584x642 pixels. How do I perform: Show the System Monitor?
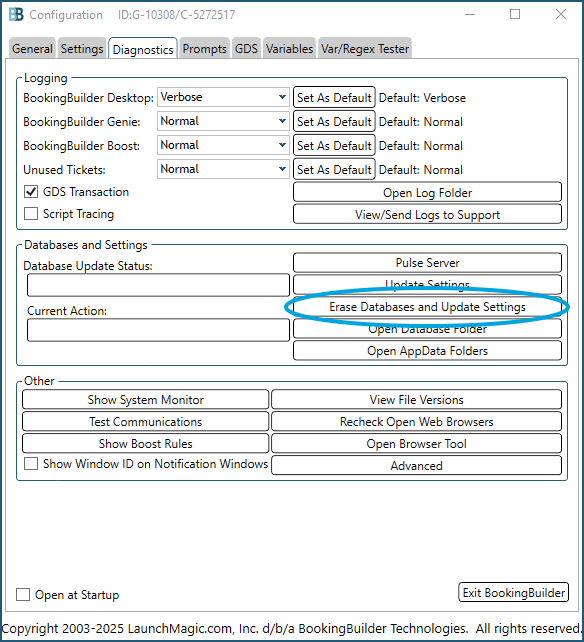145,400
